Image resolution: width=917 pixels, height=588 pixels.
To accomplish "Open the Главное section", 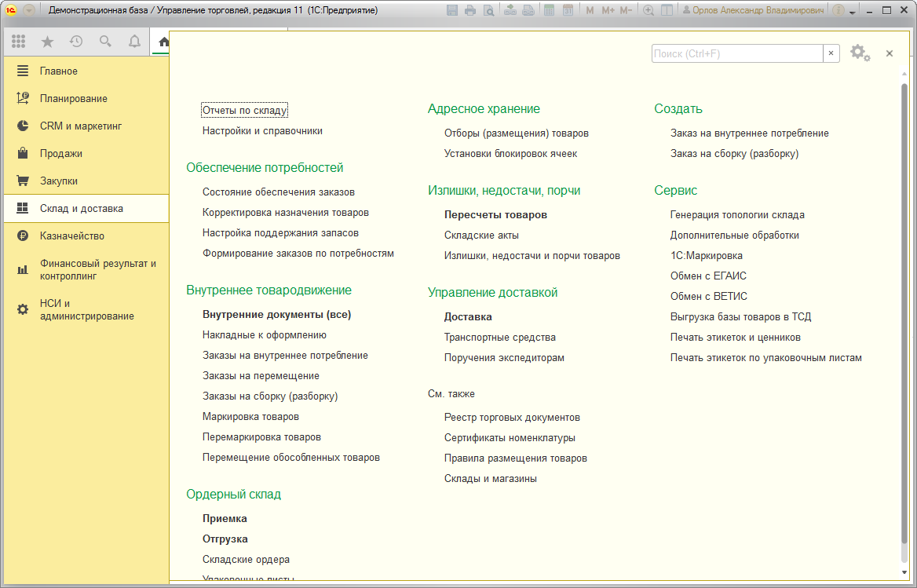I will (x=86, y=71).
